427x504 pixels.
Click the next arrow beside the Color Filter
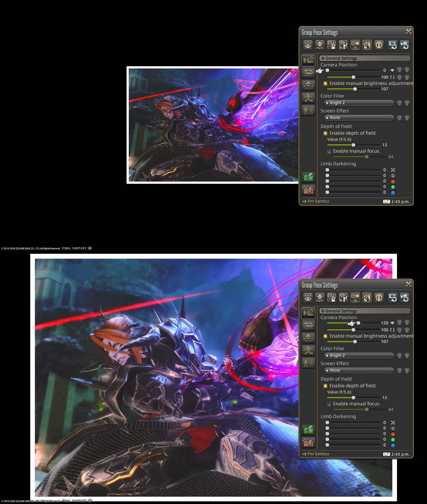point(407,103)
